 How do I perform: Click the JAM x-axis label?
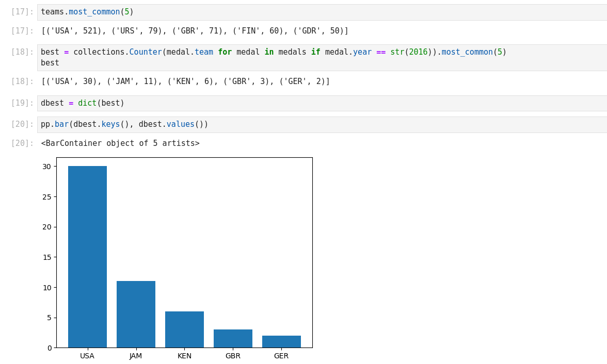[136, 356]
